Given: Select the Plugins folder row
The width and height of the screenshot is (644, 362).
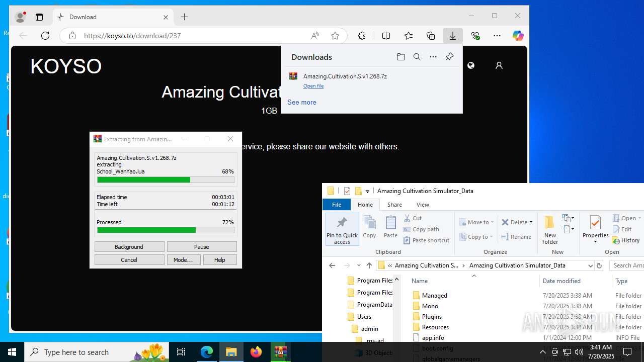Looking at the screenshot, I should [x=527, y=317].
